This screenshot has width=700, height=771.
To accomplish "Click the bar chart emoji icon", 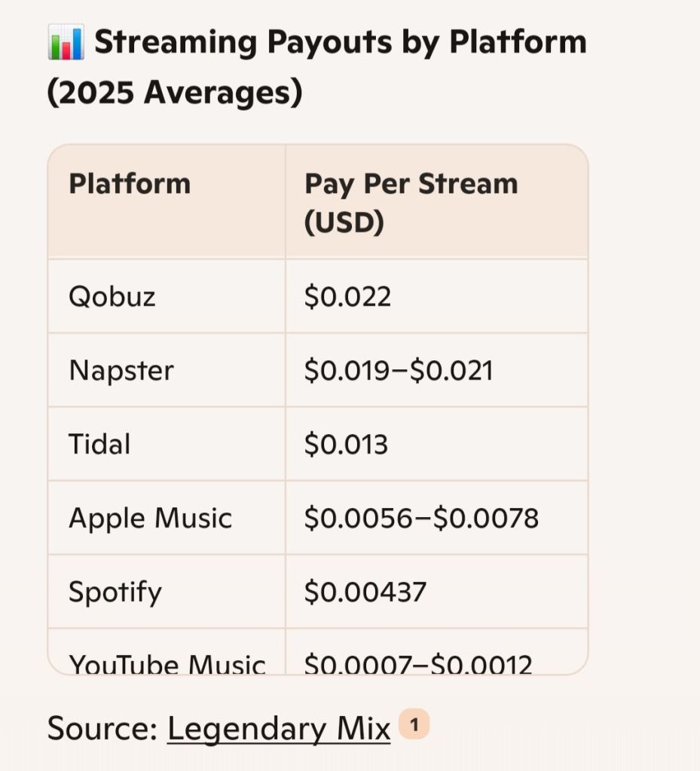I will point(66,42).
